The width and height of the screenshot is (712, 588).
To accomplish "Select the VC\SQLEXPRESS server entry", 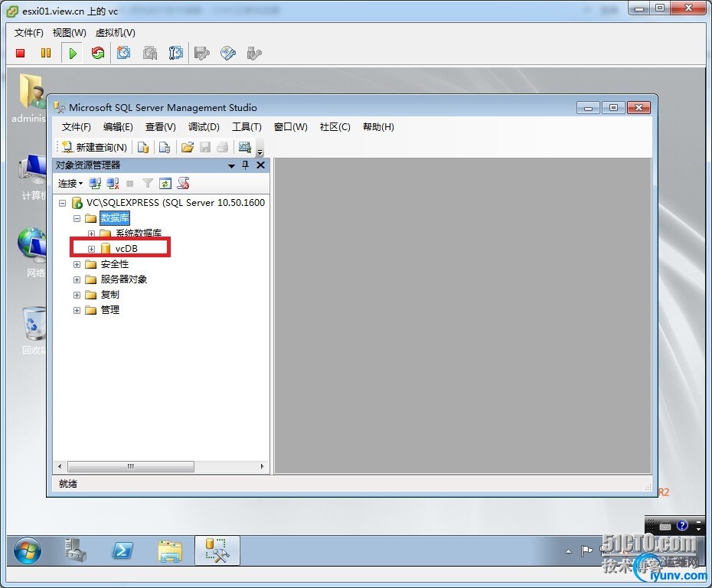I will coord(175,203).
